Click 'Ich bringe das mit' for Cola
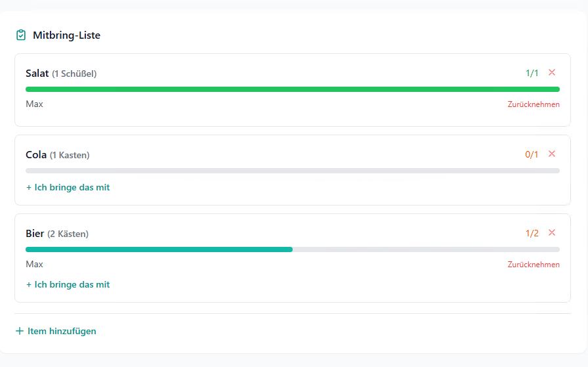This screenshot has height=367, width=588. [68, 187]
